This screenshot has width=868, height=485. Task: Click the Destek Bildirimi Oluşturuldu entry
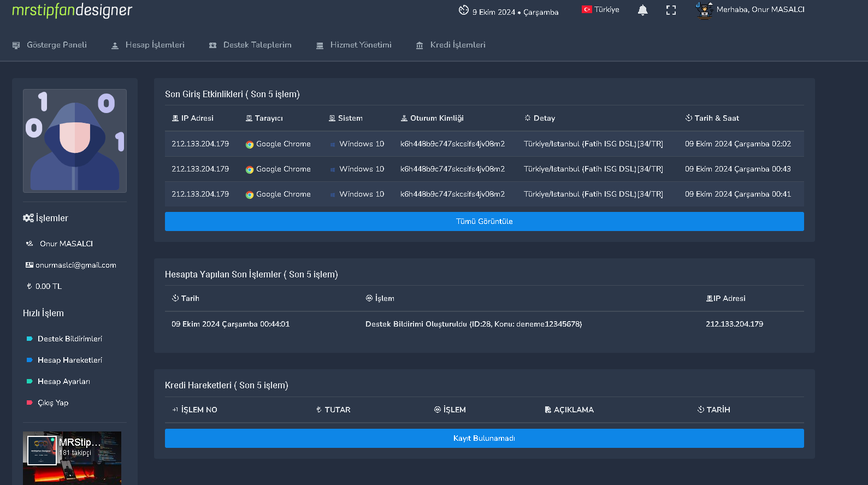(474, 324)
